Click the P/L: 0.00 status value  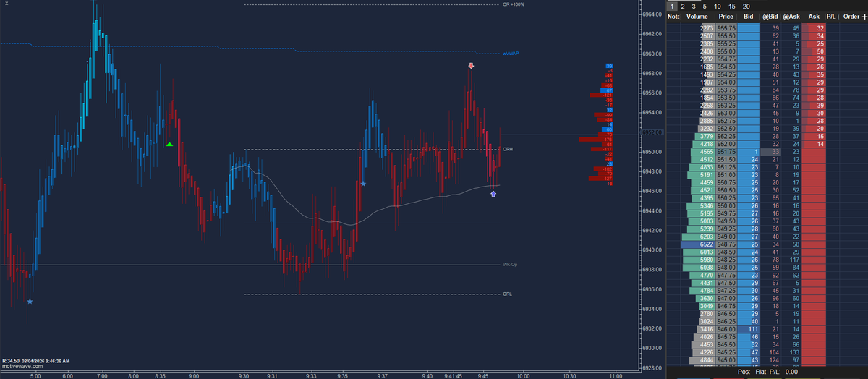pyautogui.click(x=783, y=371)
